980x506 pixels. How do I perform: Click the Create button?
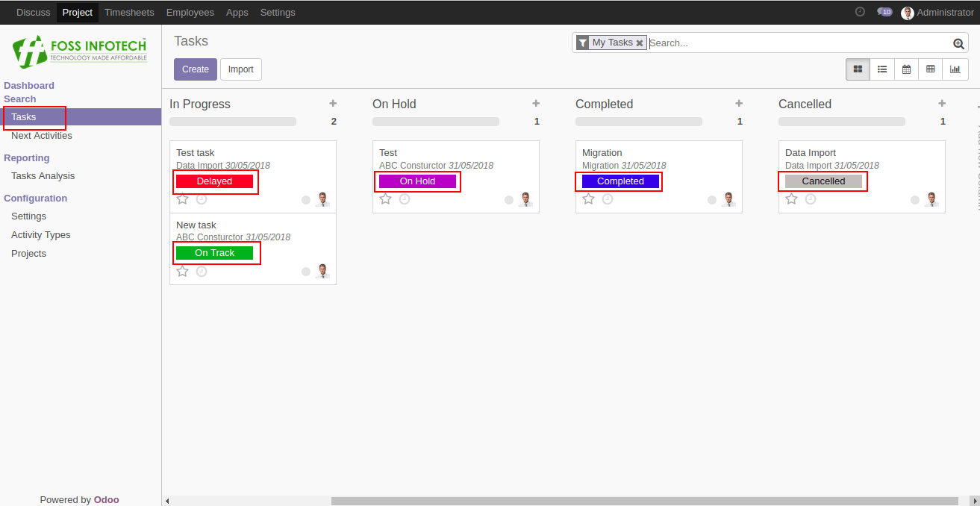click(196, 69)
